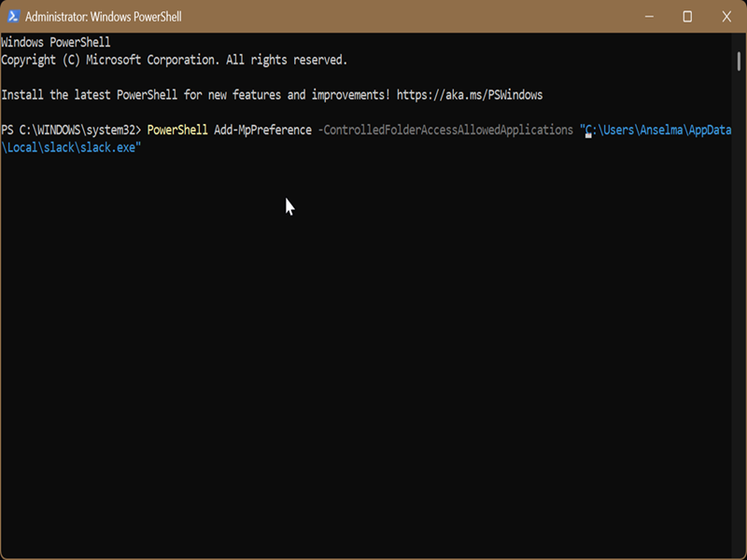Click the -ControlledFolderAccessAllowedApplications parameter

[445, 130]
